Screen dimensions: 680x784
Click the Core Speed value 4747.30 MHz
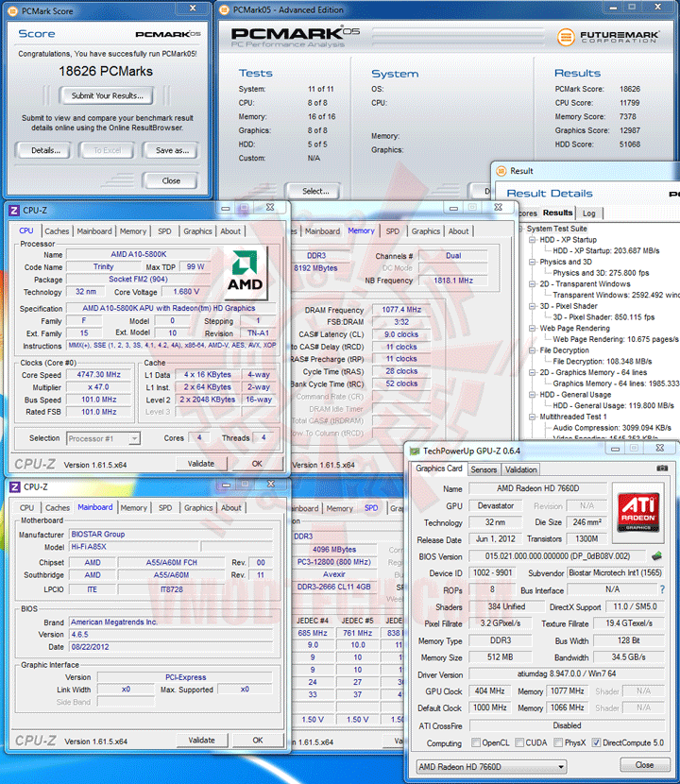tap(98, 374)
